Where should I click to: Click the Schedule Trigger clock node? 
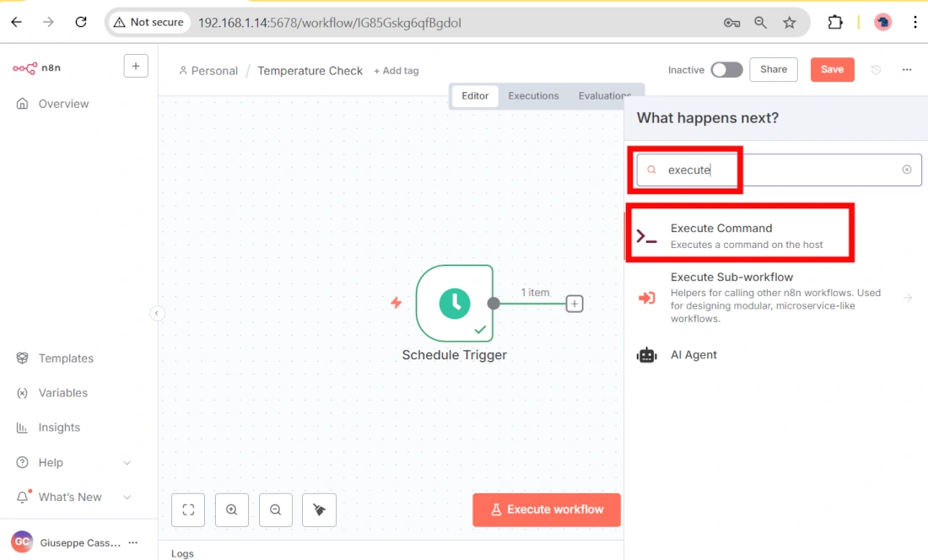[454, 303]
